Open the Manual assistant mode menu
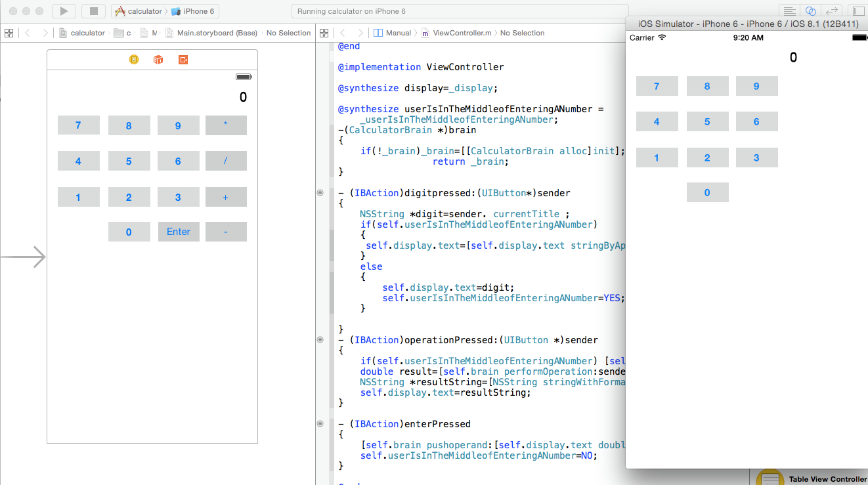Screen dimensions: 868x485 393,33
